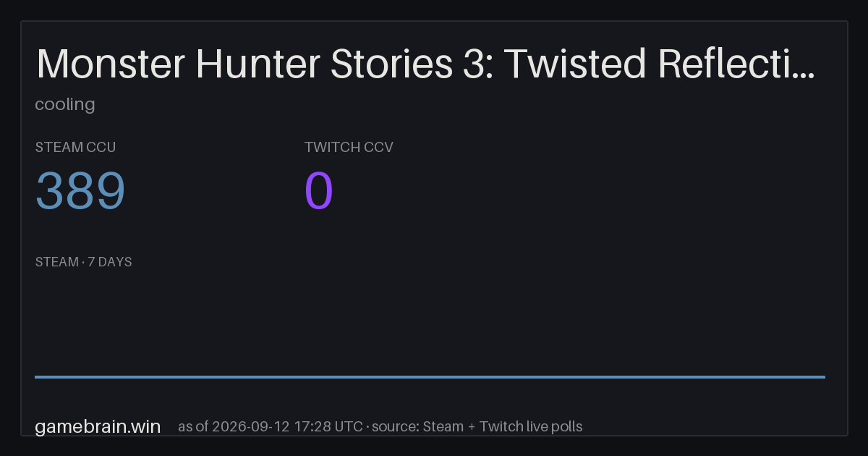Image resolution: width=868 pixels, height=456 pixels.
Task: Click the TWITCH CCV label
Action: [x=349, y=147]
